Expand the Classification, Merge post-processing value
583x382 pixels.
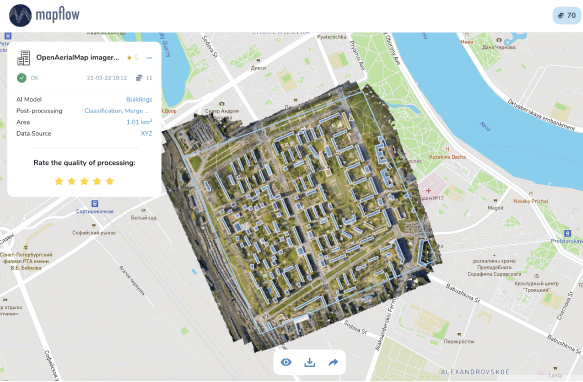point(117,111)
